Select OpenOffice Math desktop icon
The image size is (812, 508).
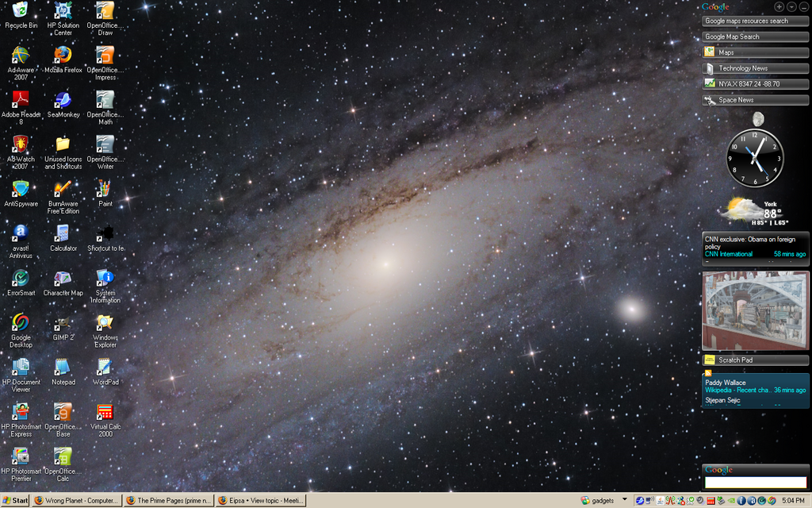(x=105, y=107)
